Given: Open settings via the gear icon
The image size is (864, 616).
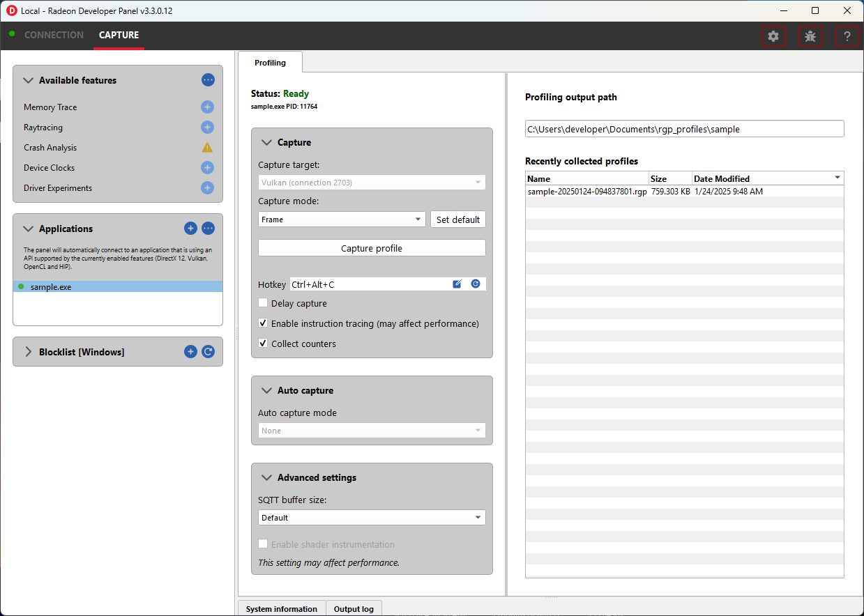Looking at the screenshot, I should pos(773,36).
